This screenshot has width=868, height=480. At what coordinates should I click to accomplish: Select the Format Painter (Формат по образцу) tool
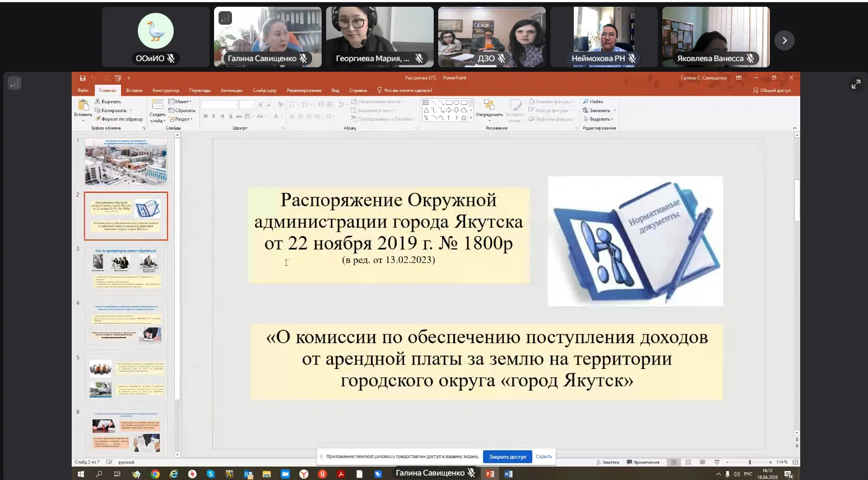[118, 119]
